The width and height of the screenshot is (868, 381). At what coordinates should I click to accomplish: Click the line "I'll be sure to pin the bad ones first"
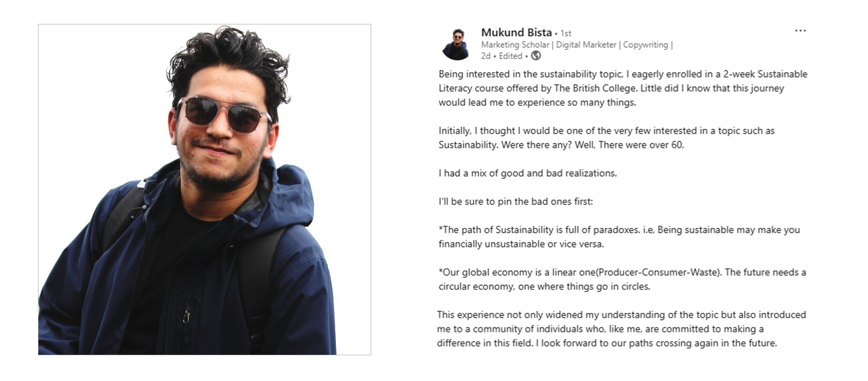515,202
